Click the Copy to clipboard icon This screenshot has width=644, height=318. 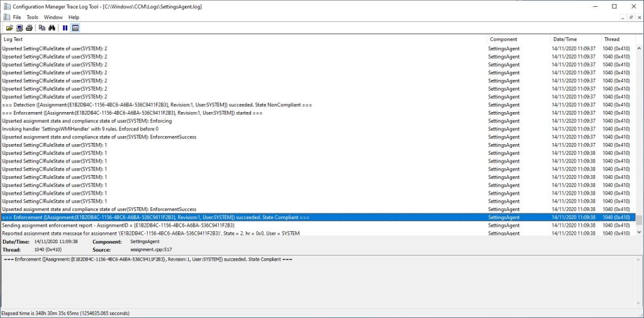click(x=42, y=28)
